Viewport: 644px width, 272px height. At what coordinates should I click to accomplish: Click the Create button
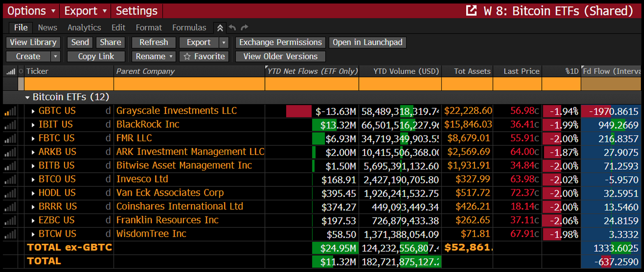(x=28, y=57)
